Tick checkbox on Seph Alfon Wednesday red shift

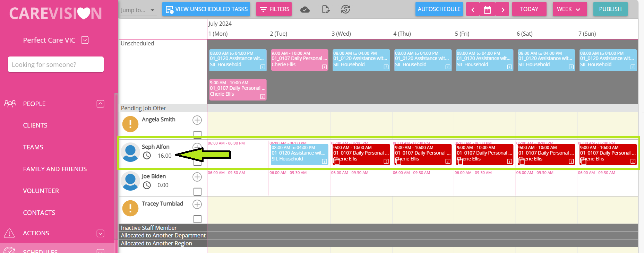337,162
